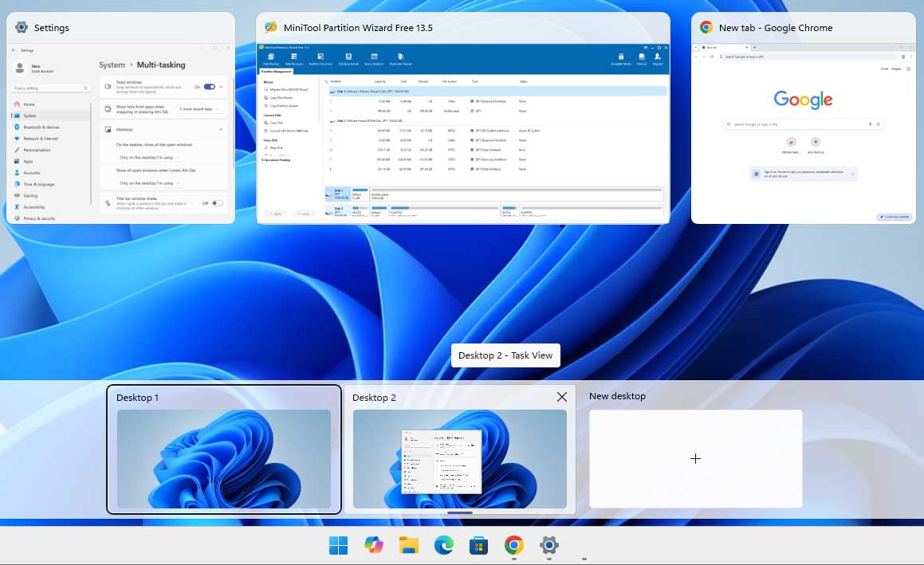This screenshot has width=924, height=565.
Task: Click the Find a setting search field
Action: point(50,88)
